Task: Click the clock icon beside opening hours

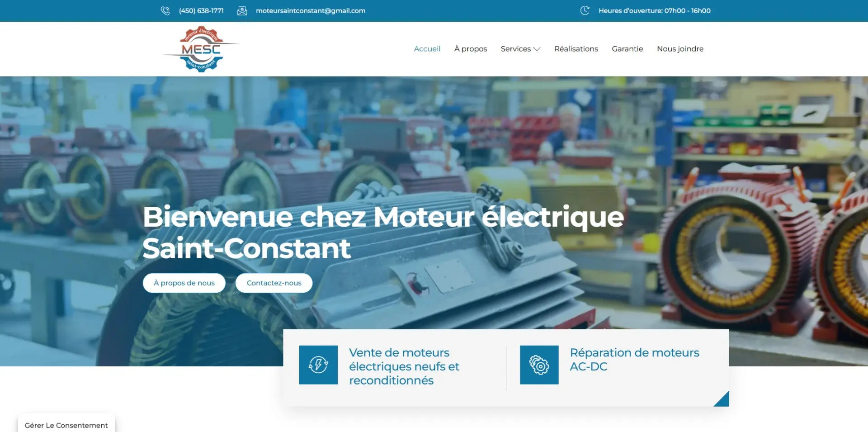Action: (x=585, y=10)
